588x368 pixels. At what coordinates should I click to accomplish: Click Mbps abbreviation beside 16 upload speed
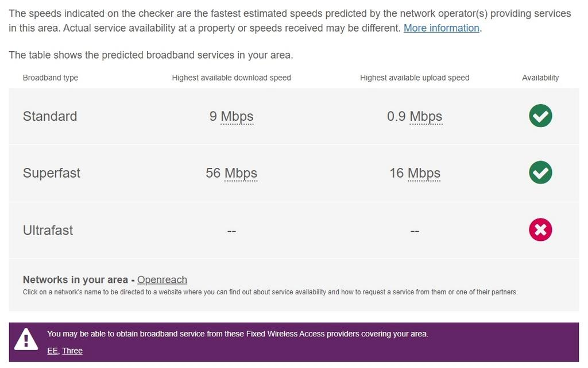click(424, 173)
